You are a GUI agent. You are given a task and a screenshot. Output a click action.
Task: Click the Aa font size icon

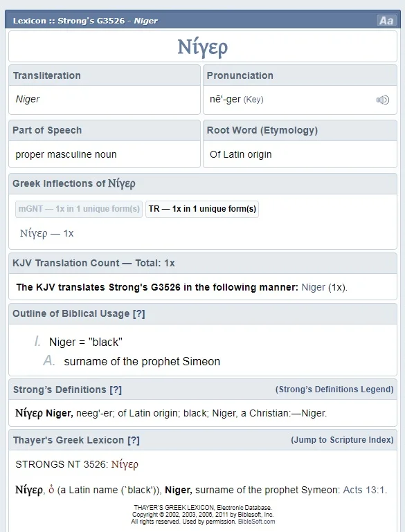pyautogui.click(x=386, y=21)
